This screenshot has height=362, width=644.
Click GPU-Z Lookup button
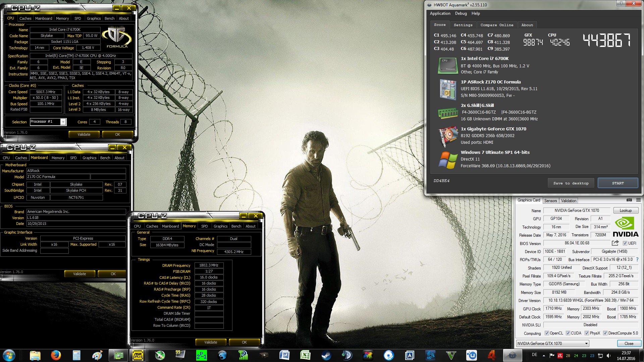click(626, 210)
